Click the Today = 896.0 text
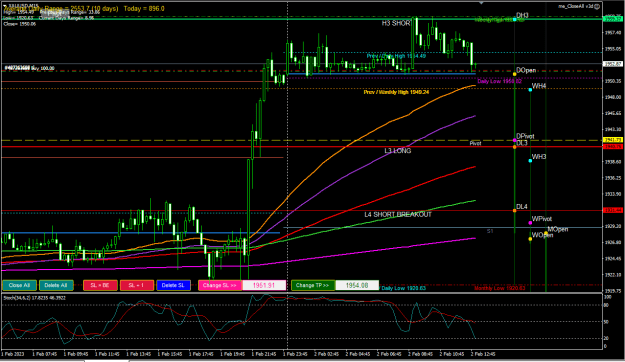This screenshot has width=625, height=362. click(x=144, y=8)
